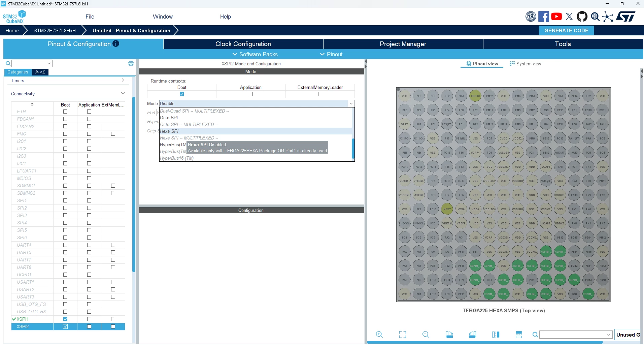
Task: Check the Application box for XSPI2
Action: click(x=89, y=326)
